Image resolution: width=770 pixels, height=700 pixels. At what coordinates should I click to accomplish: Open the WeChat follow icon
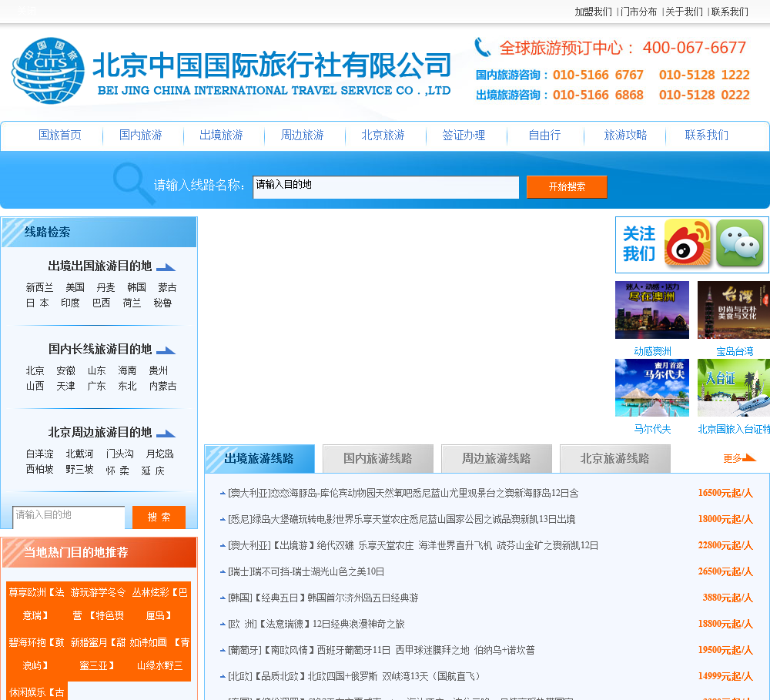point(739,243)
